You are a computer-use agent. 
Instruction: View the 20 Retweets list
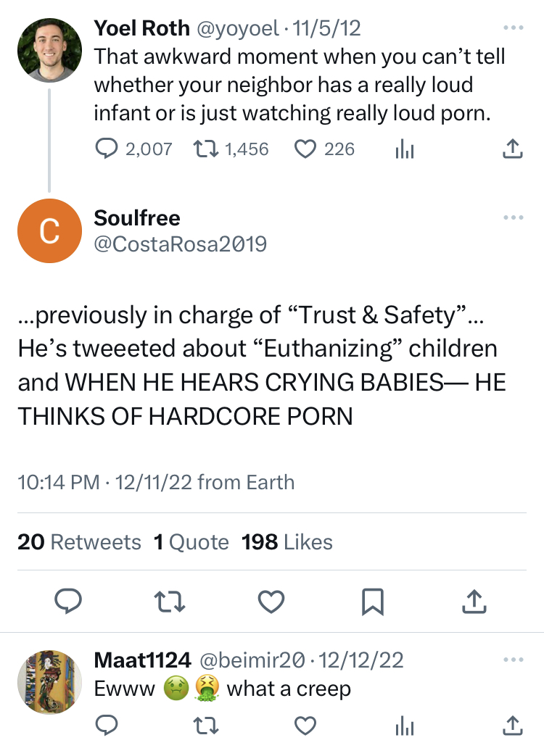click(x=79, y=542)
